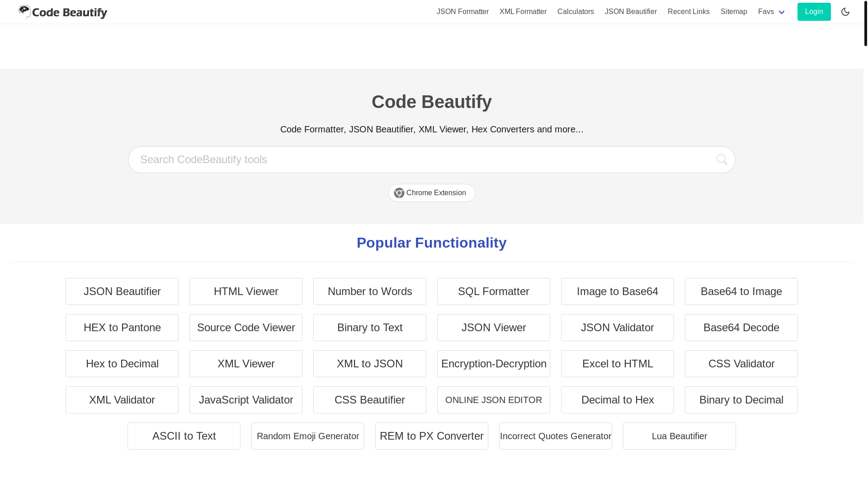Open Recent Links menu item
Image resolution: width=868 pixels, height=488 pixels.
[x=689, y=12]
